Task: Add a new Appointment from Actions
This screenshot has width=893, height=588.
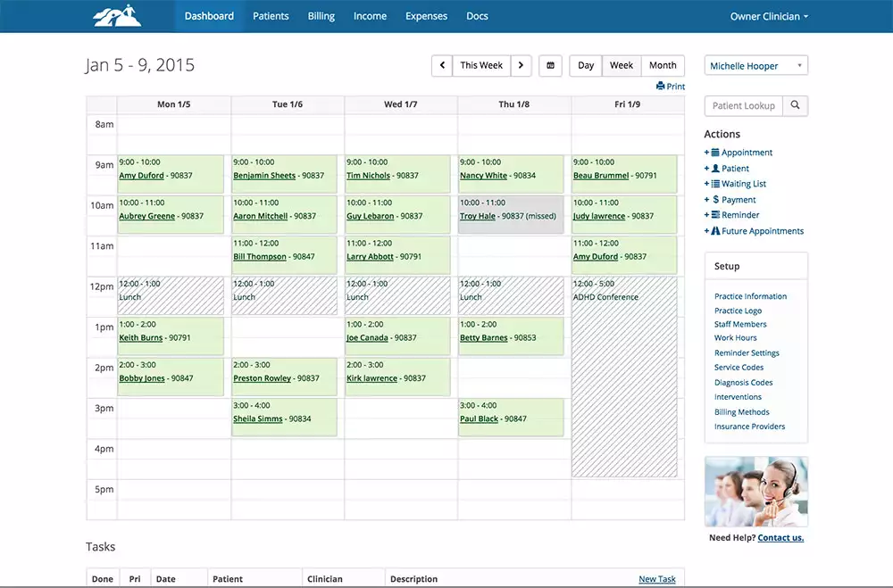Action: [746, 153]
